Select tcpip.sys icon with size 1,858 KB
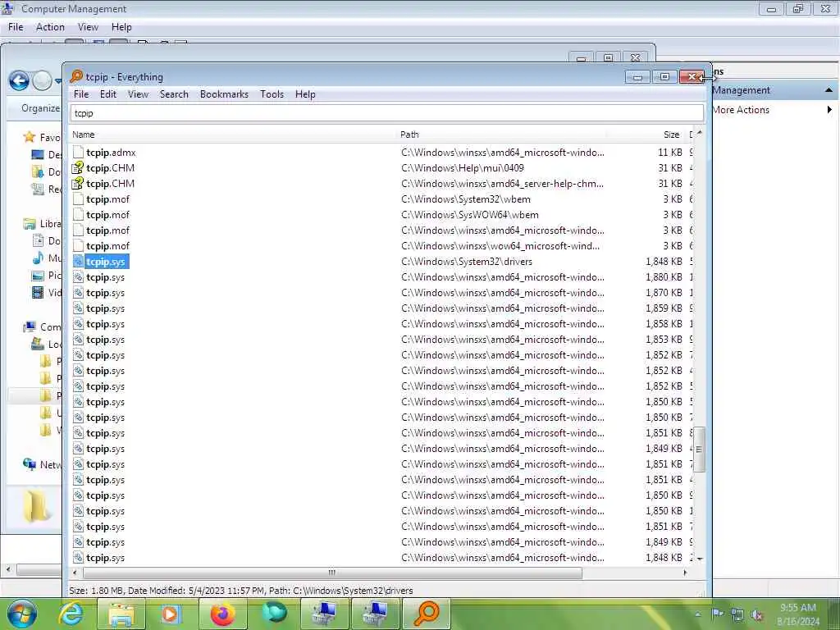This screenshot has width=840, height=630. coord(78,324)
